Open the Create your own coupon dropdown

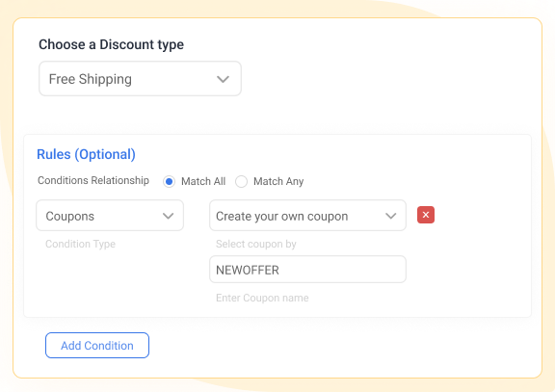pyautogui.click(x=307, y=216)
